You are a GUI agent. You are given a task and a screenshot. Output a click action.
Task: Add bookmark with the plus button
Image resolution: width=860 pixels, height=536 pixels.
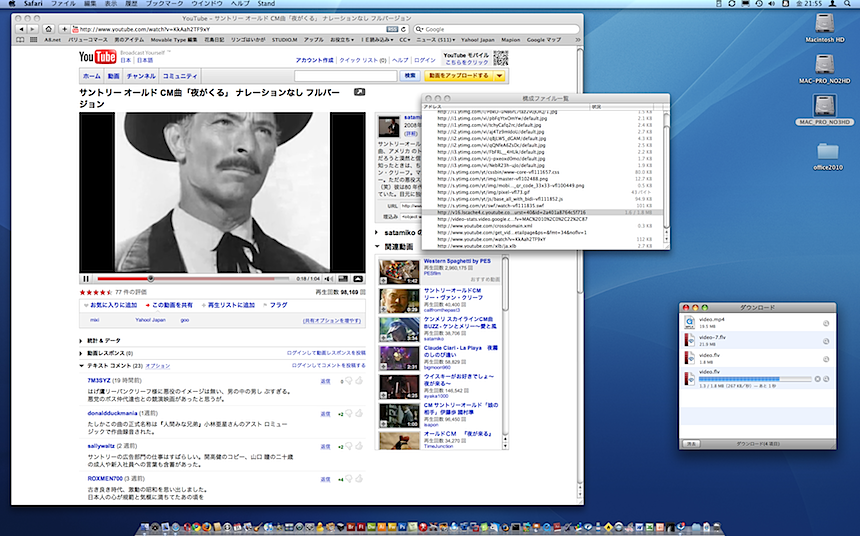[64, 29]
